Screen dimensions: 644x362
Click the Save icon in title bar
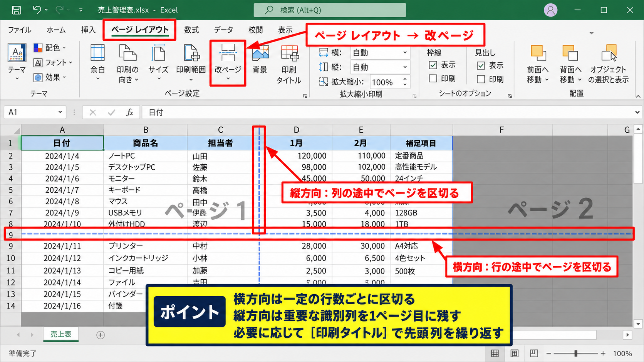[x=16, y=10]
